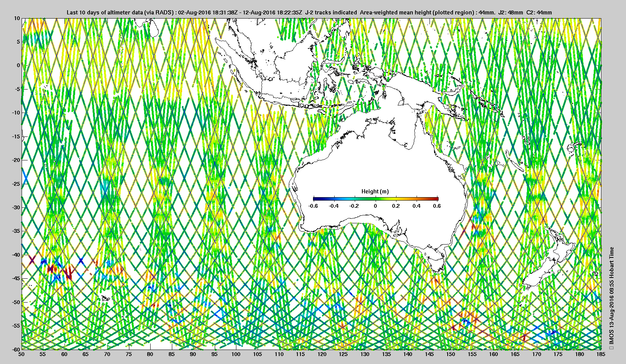Select the 0 label under the colorbar
626x364 pixels.
coord(375,206)
